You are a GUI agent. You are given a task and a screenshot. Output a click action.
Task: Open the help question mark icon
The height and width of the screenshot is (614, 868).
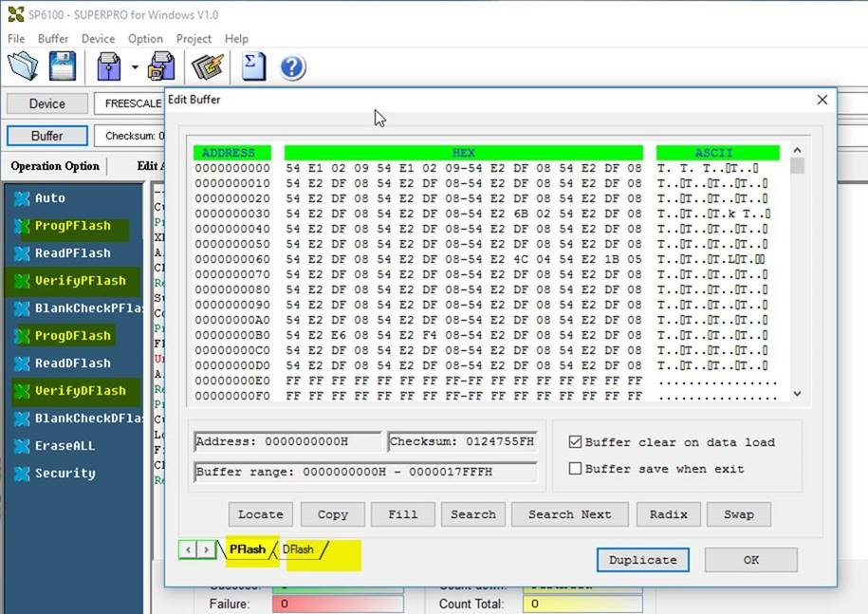tap(292, 67)
